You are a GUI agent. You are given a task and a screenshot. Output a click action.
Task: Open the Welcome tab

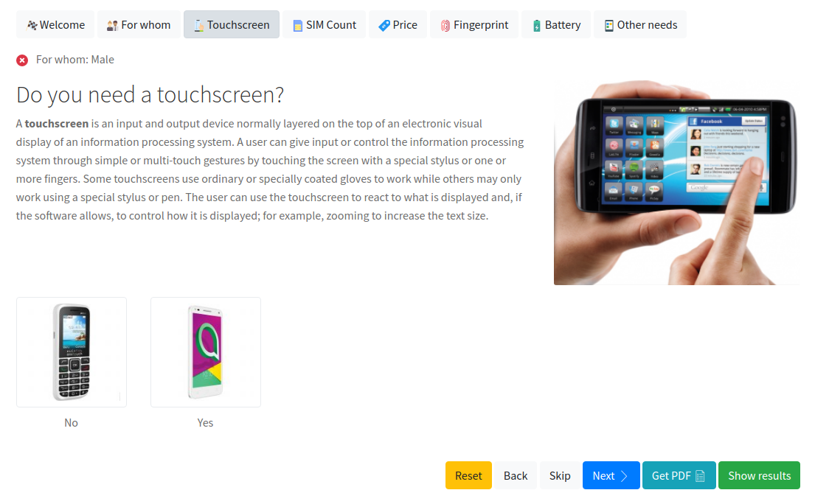[55, 24]
